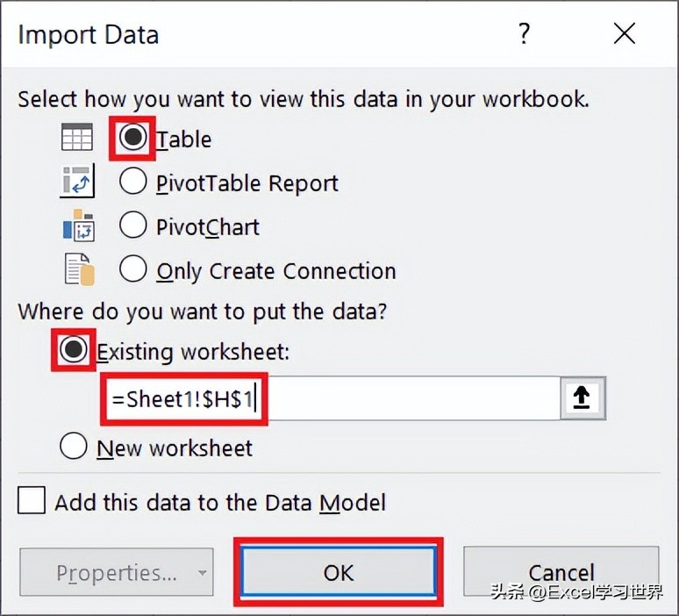Click the PivotTable Report icon
Viewport: 679px width, 616px height.
(77, 181)
